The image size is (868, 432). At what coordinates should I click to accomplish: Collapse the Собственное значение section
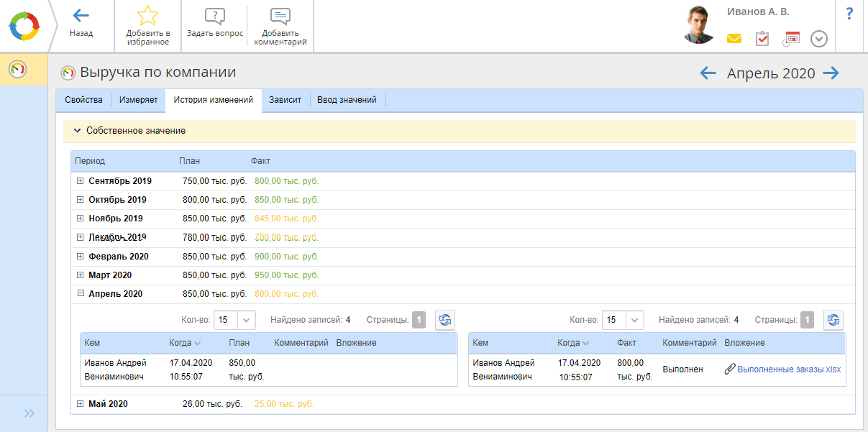coord(77,131)
